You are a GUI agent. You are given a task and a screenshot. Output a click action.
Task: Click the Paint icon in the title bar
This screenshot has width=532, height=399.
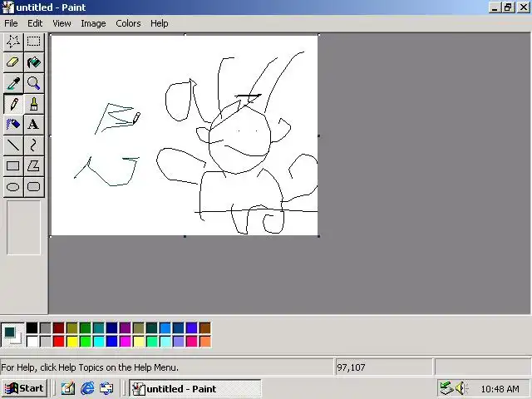[7, 7]
